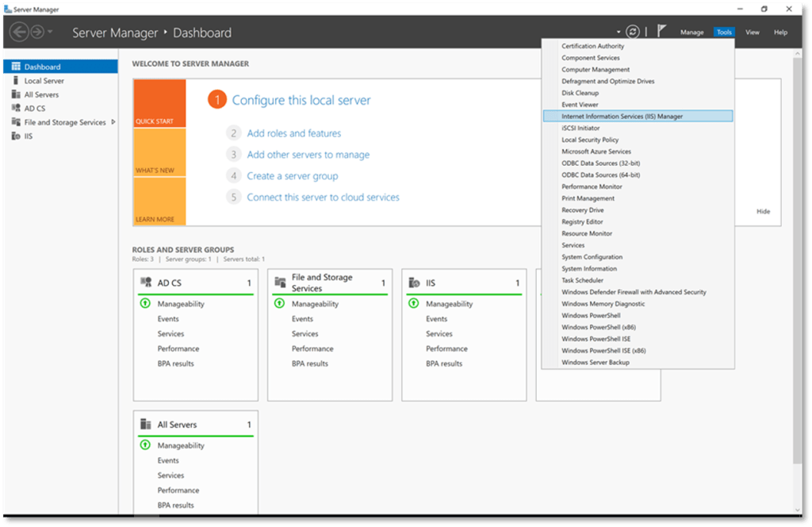Click the AD CS tile icon
The width and height of the screenshot is (812, 527).
click(145, 283)
